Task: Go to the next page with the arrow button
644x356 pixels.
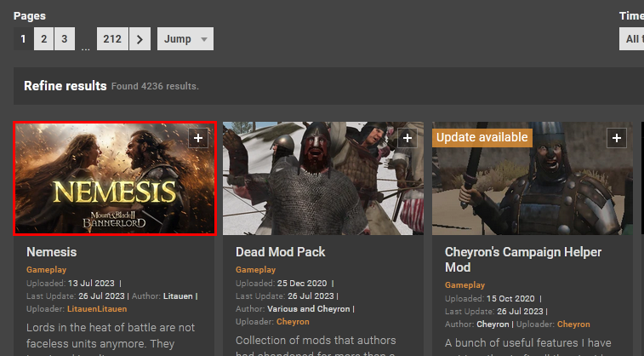Action: 140,39
